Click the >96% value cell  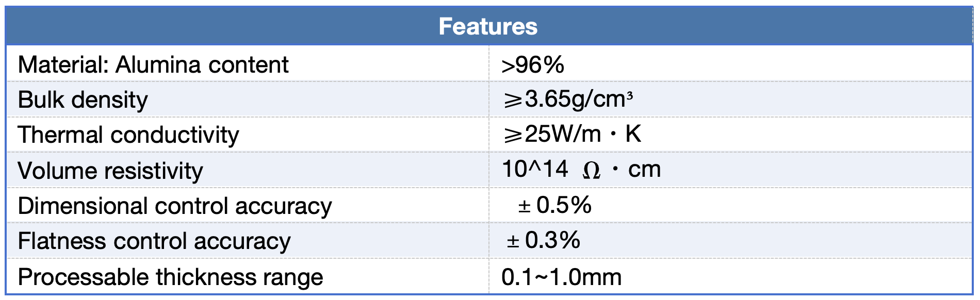730,64
